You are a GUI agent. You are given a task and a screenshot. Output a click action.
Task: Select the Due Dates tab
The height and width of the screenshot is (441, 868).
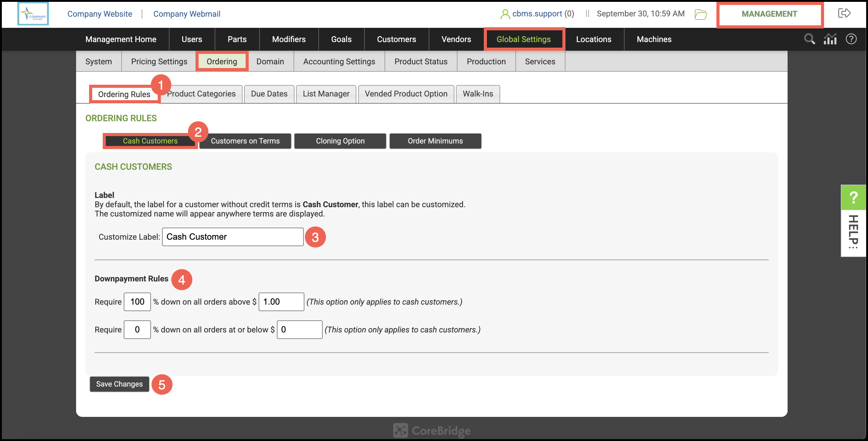[269, 94]
